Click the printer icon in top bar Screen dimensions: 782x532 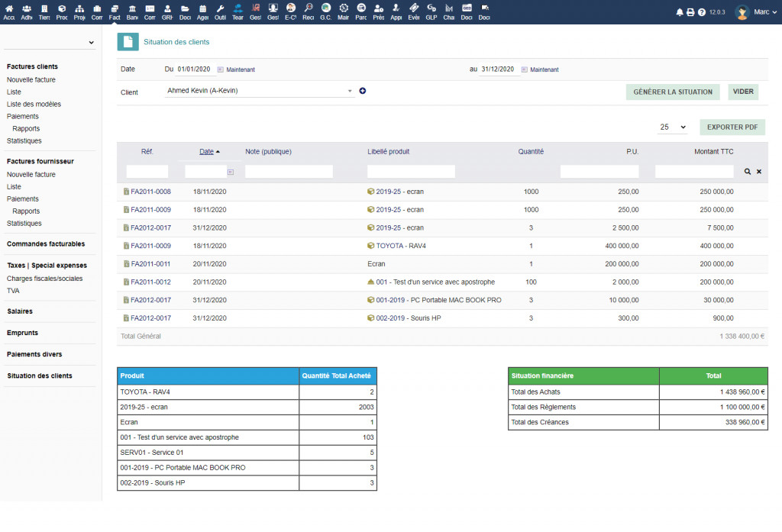[x=690, y=12]
